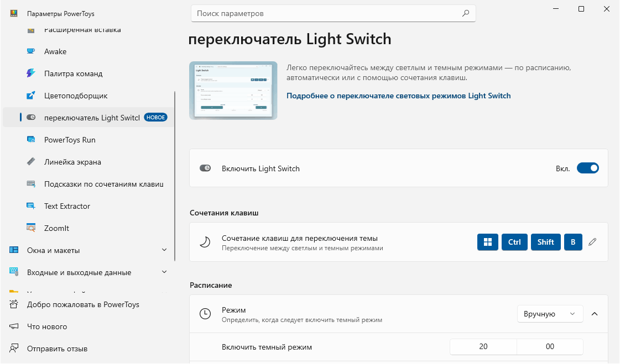Click the hours field showing 20
Screen dimensions: 620x364
[483, 347]
